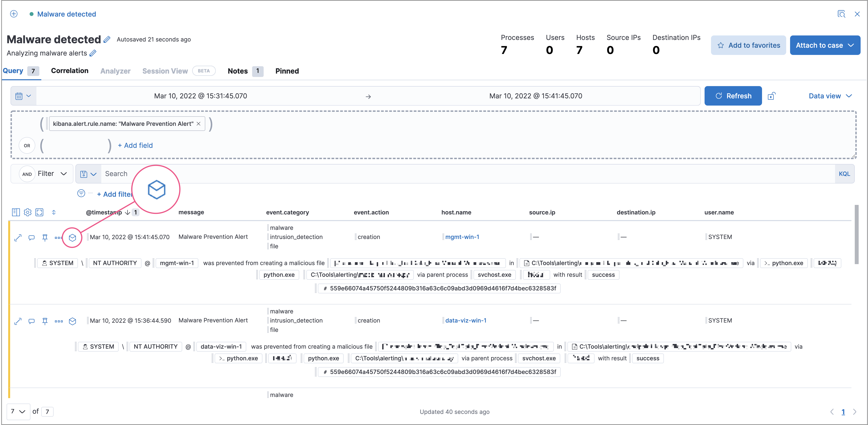Click the Refresh button
The width and height of the screenshot is (868, 425).
(733, 96)
